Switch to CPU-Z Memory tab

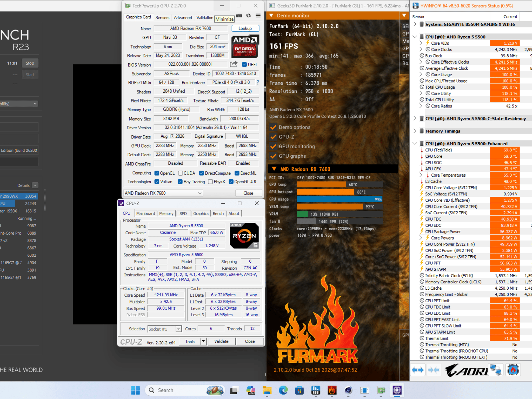166,213
